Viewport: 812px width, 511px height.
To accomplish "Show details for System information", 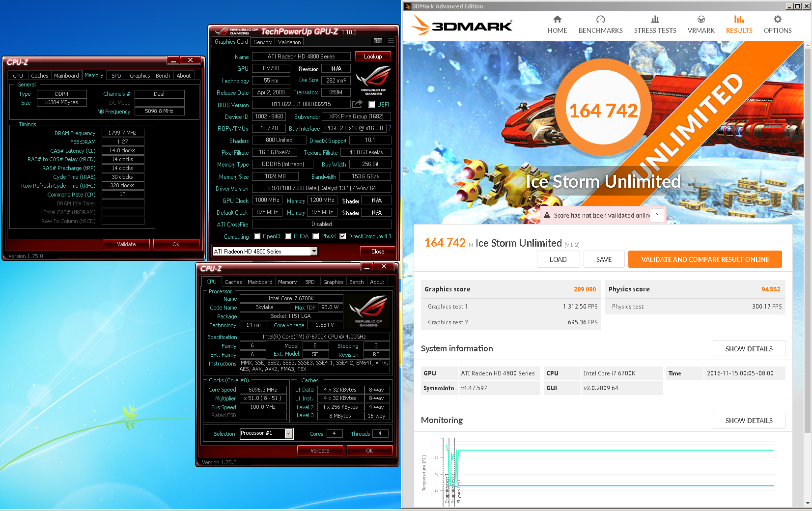I will coord(749,349).
